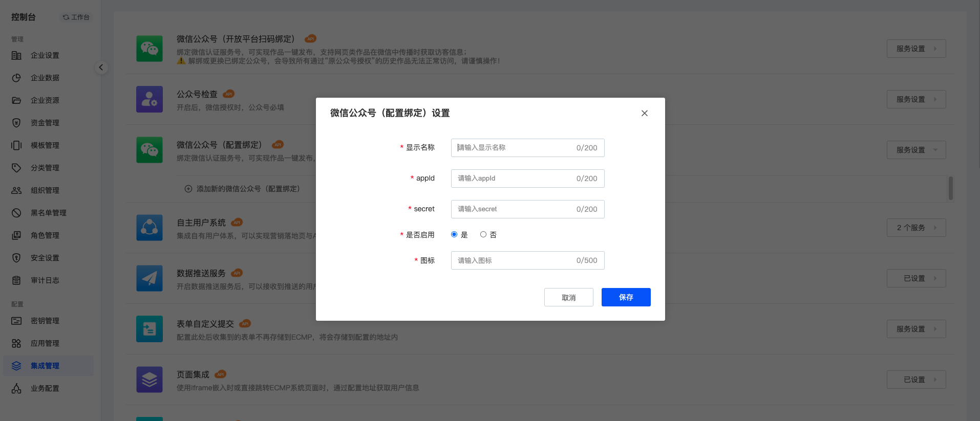Screen dimensions: 980x421
Task: Select 是 for 是否启用
Action: [x=454, y=234]
